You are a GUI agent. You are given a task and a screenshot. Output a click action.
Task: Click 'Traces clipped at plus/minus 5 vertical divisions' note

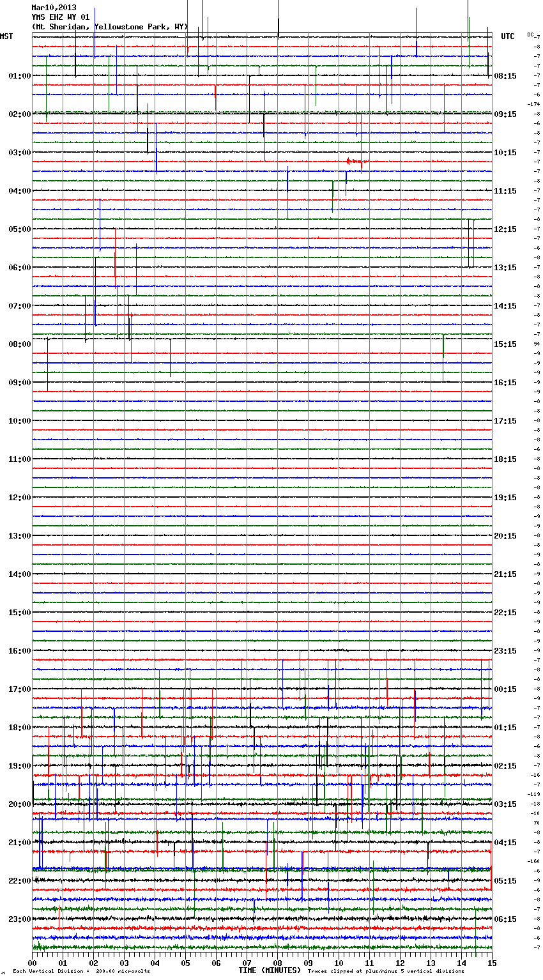point(386,972)
